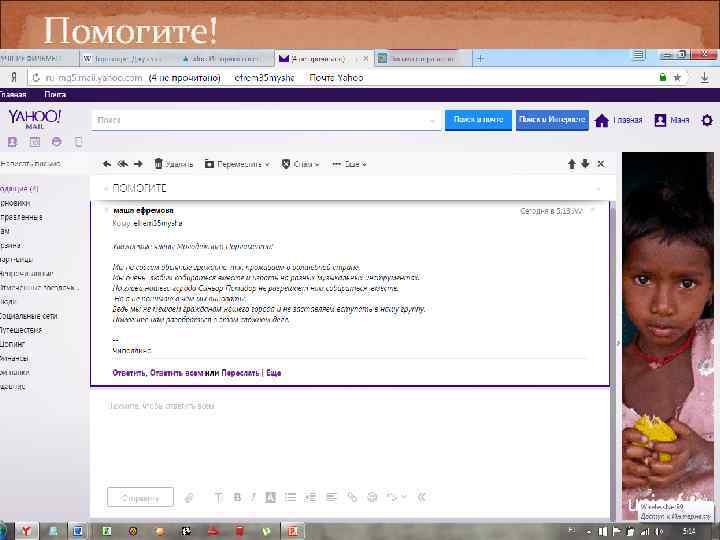This screenshot has width=720, height=540.
Task: Click the emoticon icon in editor
Action: (372, 497)
